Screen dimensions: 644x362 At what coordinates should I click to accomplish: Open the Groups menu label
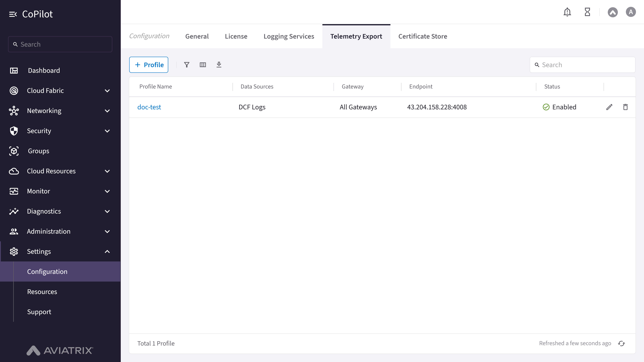click(x=38, y=151)
